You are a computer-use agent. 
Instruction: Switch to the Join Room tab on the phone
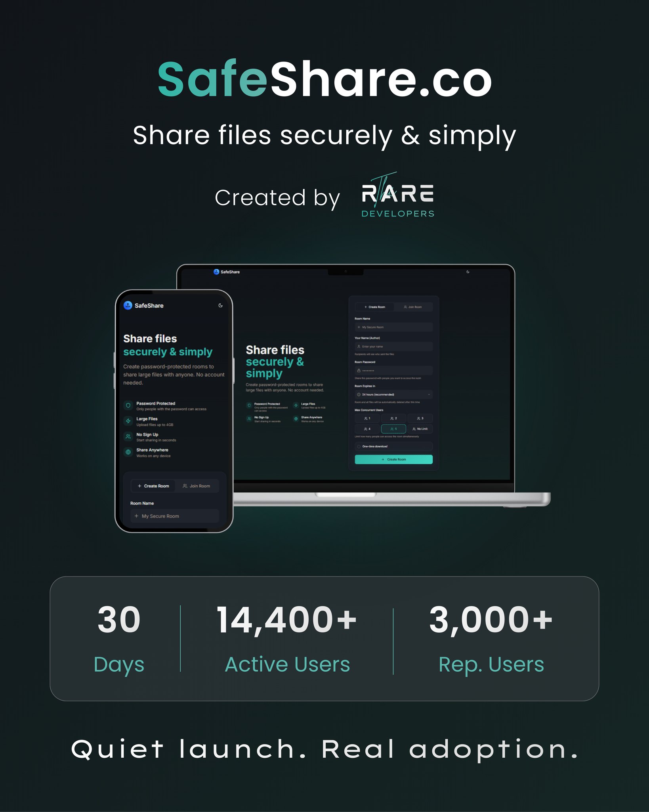(x=197, y=486)
